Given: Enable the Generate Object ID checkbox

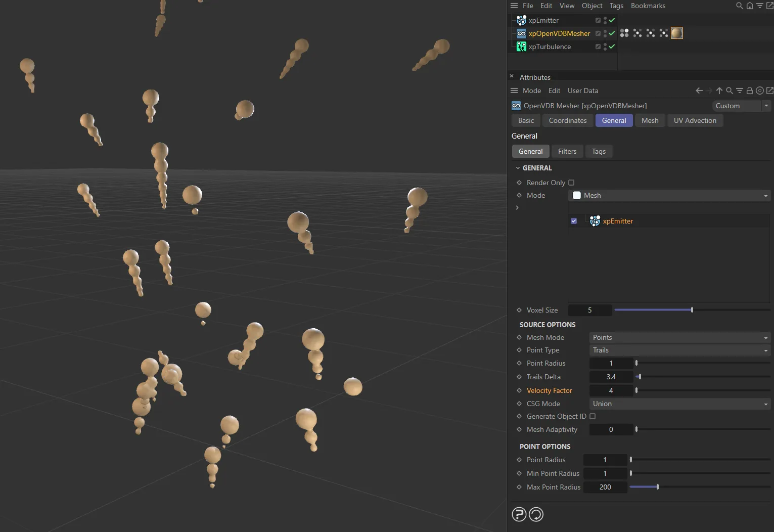Looking at the screenshot, I should pyautogui.click(x=593, y=416).
